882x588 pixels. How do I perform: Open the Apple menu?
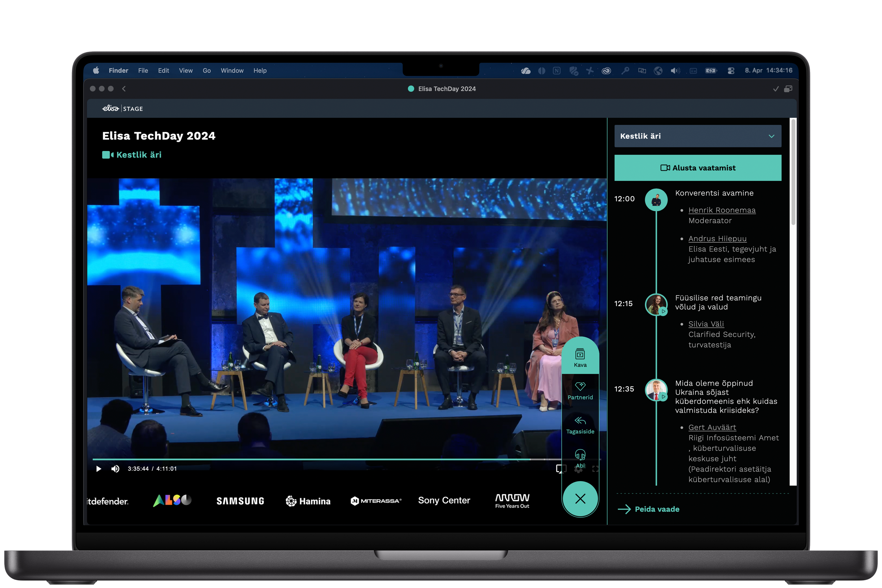tap(96, 70)
